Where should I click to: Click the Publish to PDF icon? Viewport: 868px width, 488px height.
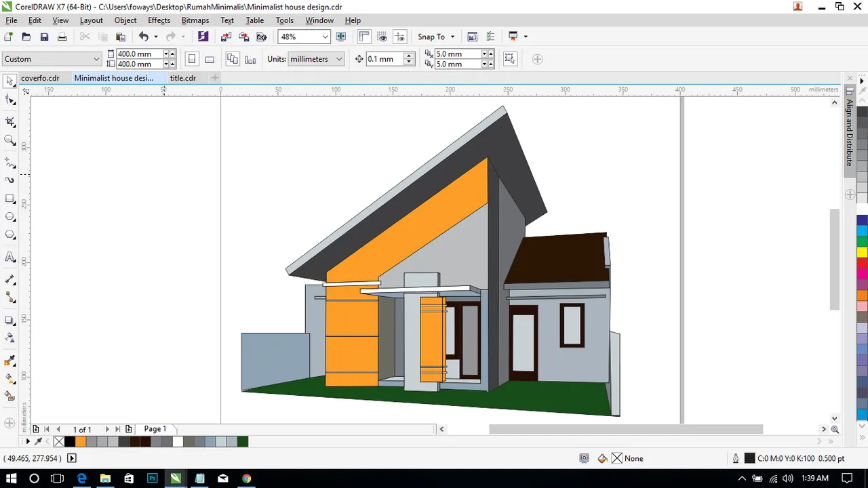(261, 37)
